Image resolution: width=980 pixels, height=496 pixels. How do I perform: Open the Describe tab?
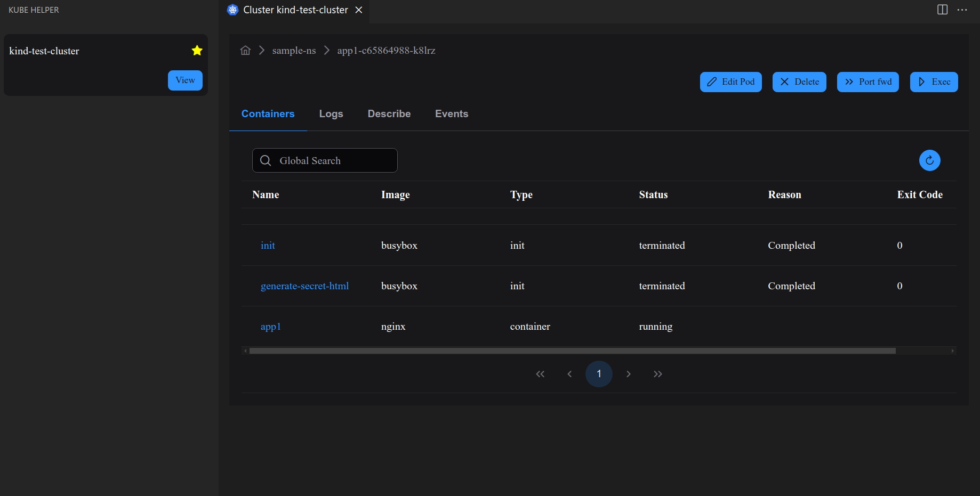pos(389,113)
